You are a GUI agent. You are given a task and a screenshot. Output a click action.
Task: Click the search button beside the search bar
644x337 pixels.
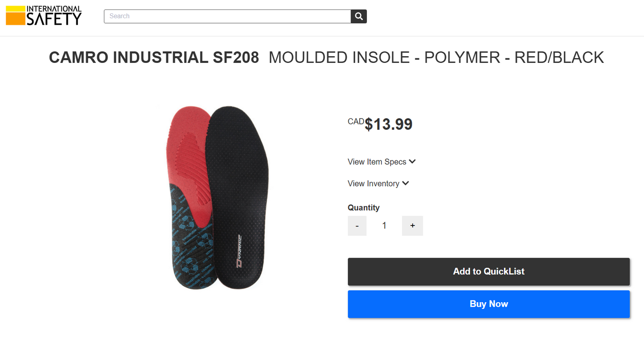click(x=358, y=16)
